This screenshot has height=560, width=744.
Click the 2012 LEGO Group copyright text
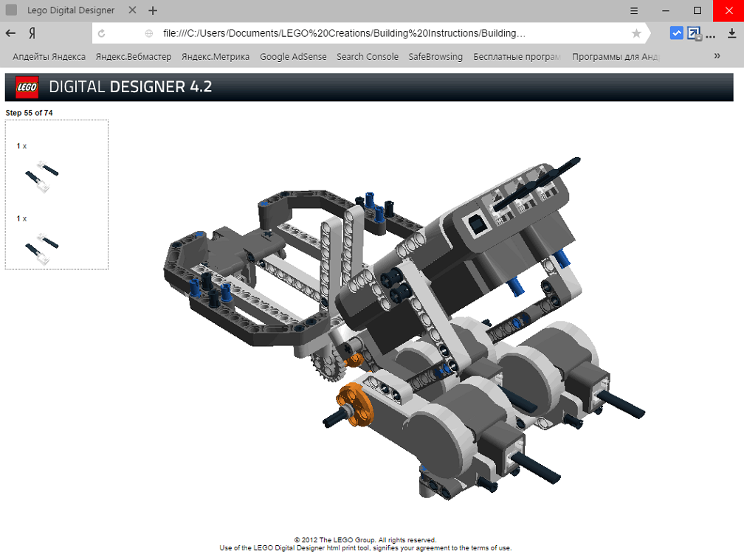pyautogui.click(x=365, y=539)
